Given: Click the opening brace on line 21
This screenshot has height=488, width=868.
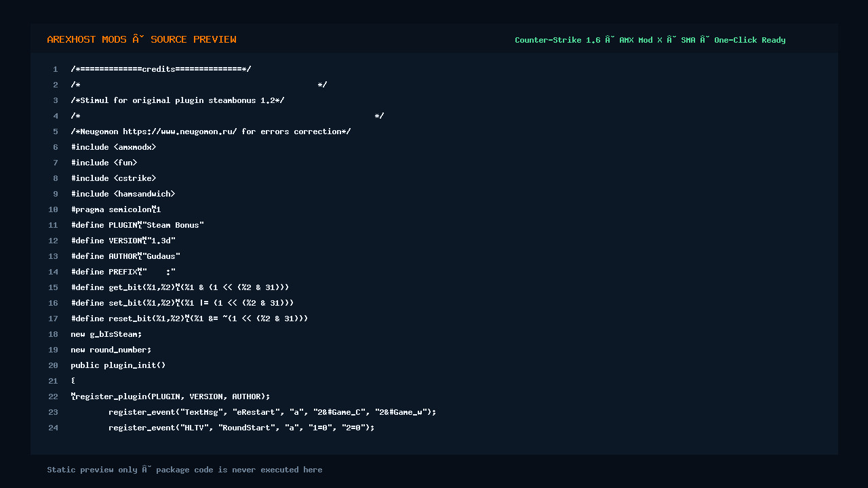Looking at the screenshot, I should [73, 381].
